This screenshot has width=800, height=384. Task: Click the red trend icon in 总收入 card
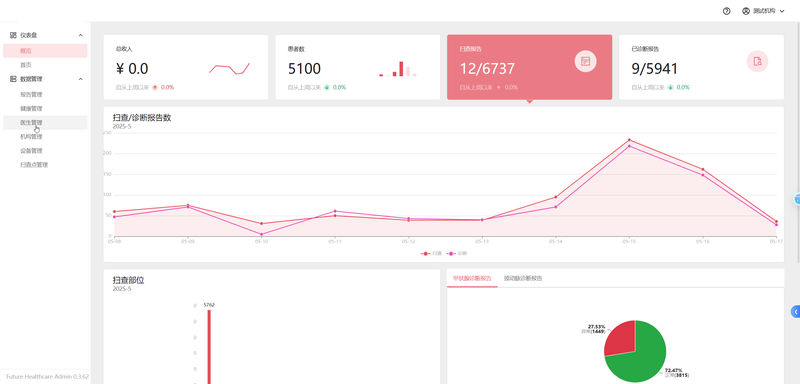coord(155,87)
